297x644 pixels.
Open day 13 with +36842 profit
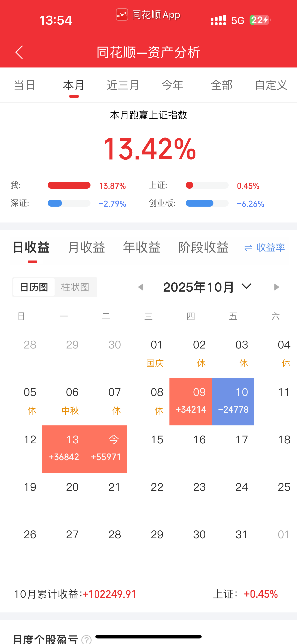coord(64,449)
